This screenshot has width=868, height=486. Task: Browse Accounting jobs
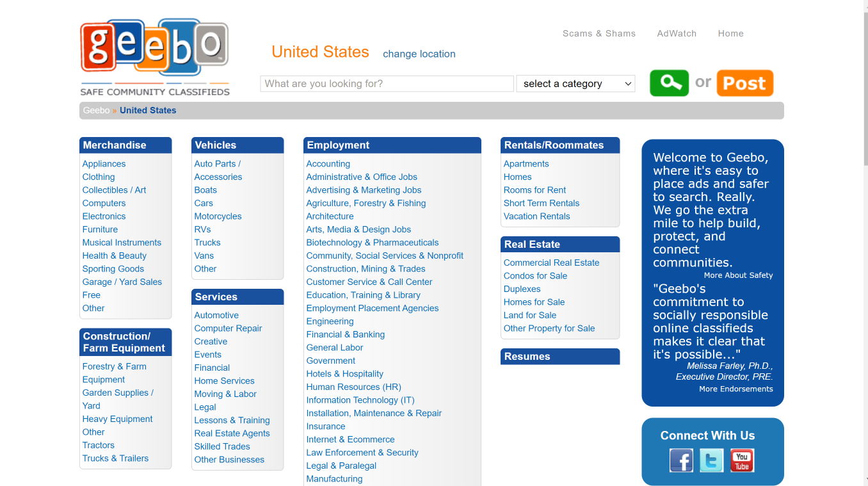pos(328,164)
